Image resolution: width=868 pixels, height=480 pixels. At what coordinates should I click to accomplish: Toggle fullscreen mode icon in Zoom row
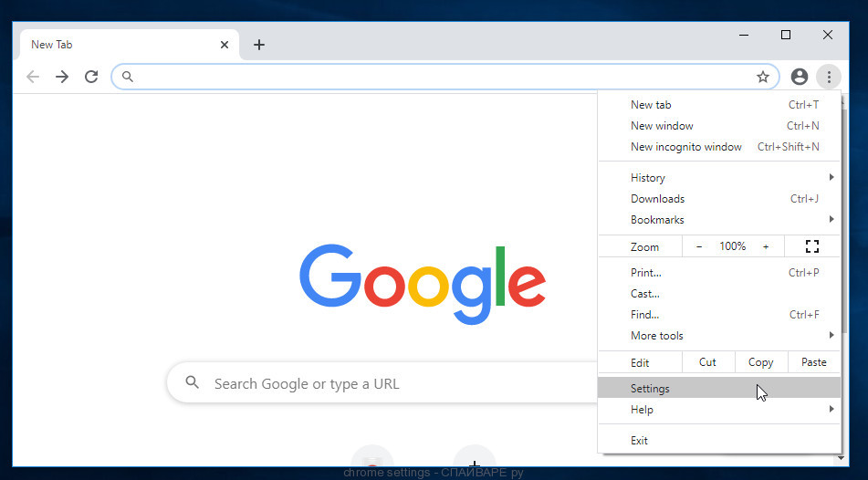tap(811, 246)
